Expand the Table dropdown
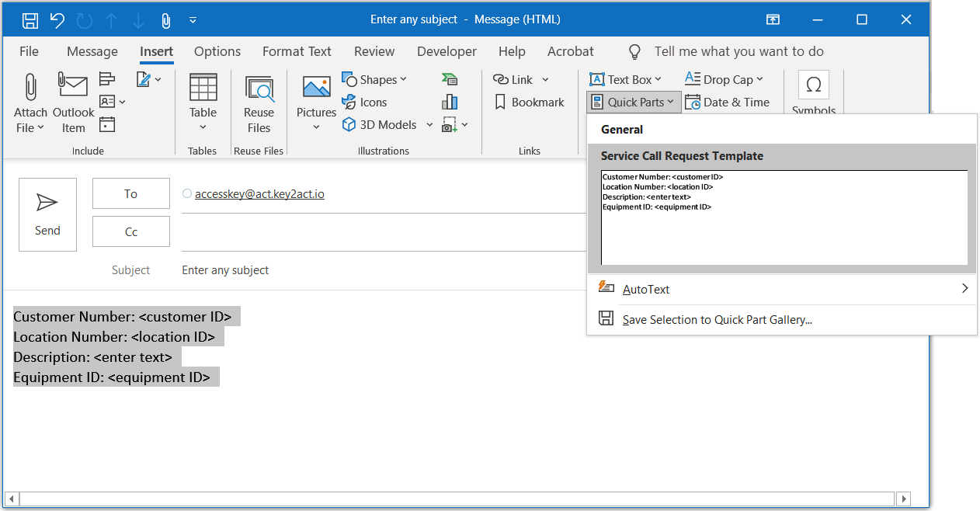 click(203, 127)
